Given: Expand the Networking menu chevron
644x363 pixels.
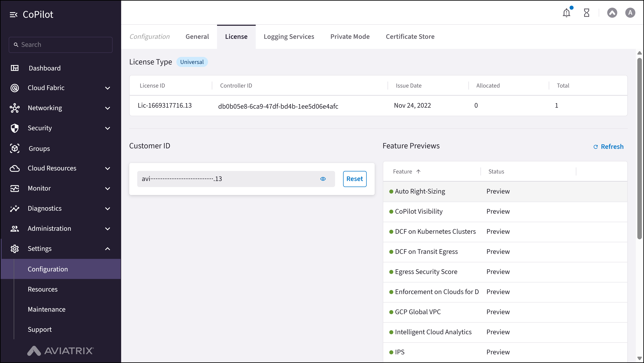Looking at the screenshot, I should pyautogui.click(x=107, y=108).
